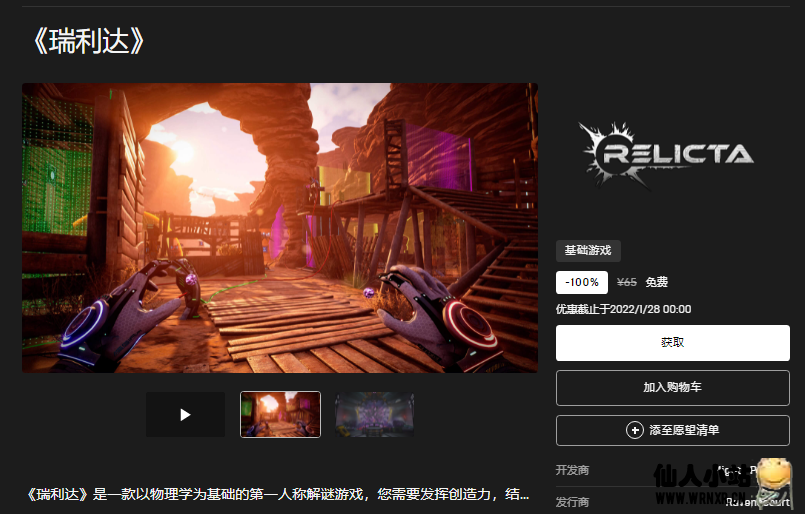Click the 免费 price text

pyautogui.click(x=657, y=282)
